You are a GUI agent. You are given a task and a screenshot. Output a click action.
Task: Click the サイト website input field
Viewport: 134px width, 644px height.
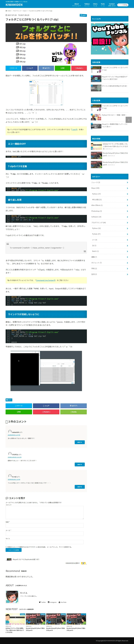coord(45,542)
